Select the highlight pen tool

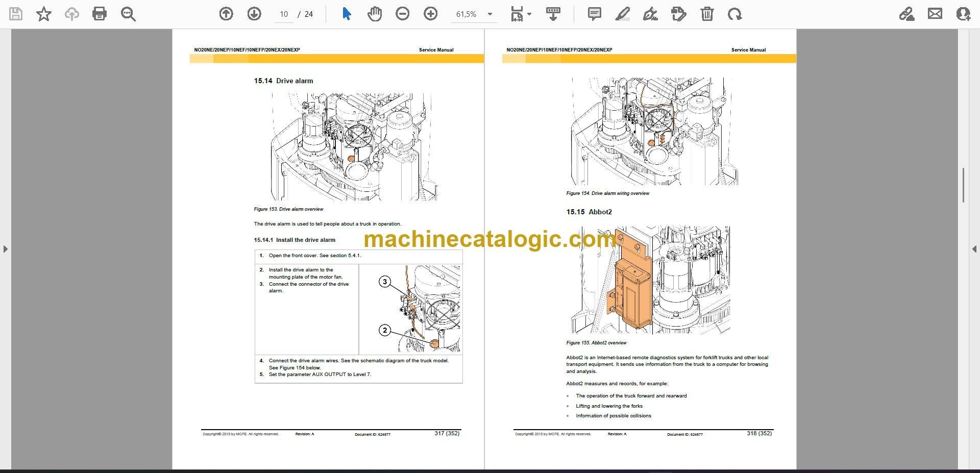tap(623, 14)
